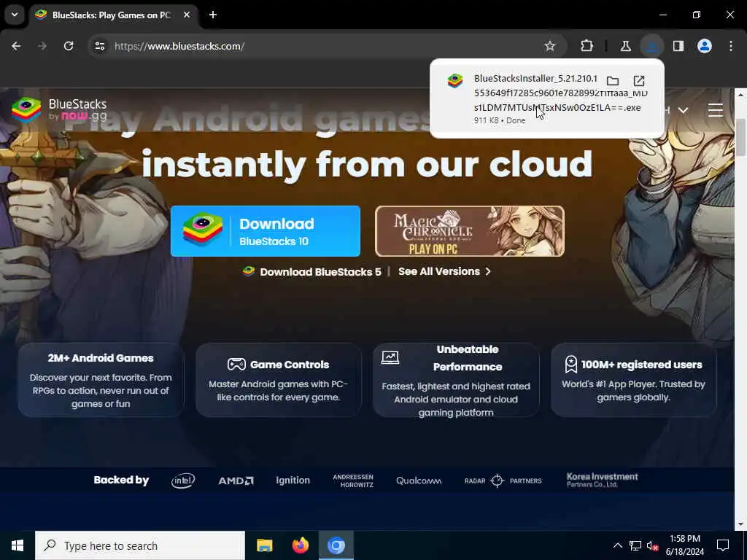Click Download BlueStacks 10 button
This screenshot has width=747, height=560.
tap(266, 231)
